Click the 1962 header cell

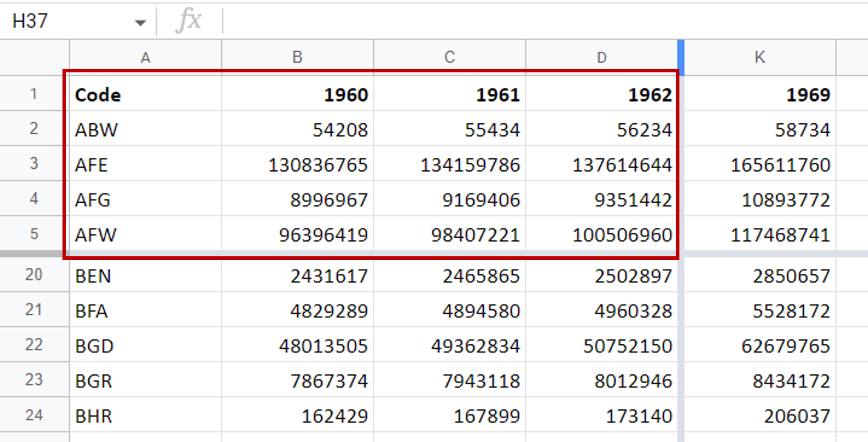tap(602, 94)
